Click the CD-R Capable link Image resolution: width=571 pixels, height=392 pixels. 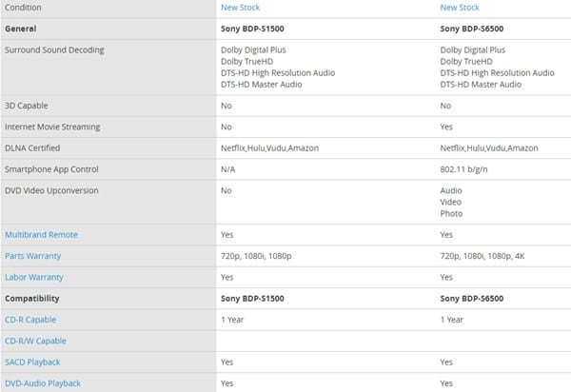pos(30,319)
